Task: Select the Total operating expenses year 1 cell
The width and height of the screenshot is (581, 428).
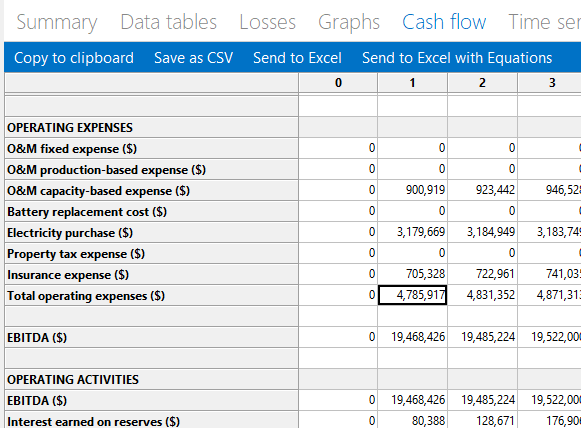Action: tap(412, 295)
